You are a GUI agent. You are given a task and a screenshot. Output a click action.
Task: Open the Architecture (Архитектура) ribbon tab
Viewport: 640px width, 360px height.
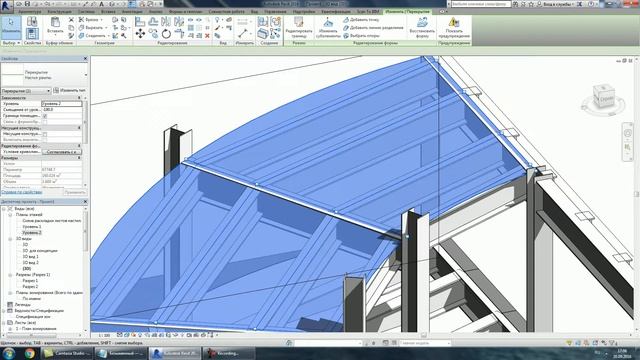tap(30, 12)
